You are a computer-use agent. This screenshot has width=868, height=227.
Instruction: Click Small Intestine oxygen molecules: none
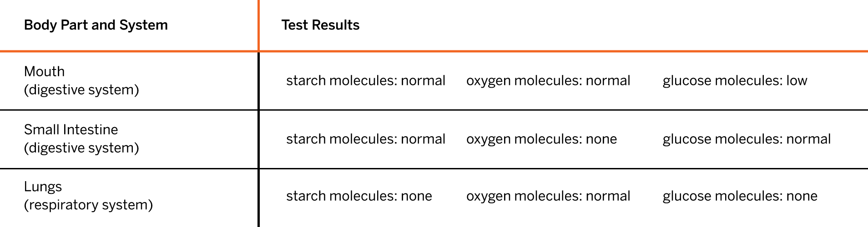point(541,139)
